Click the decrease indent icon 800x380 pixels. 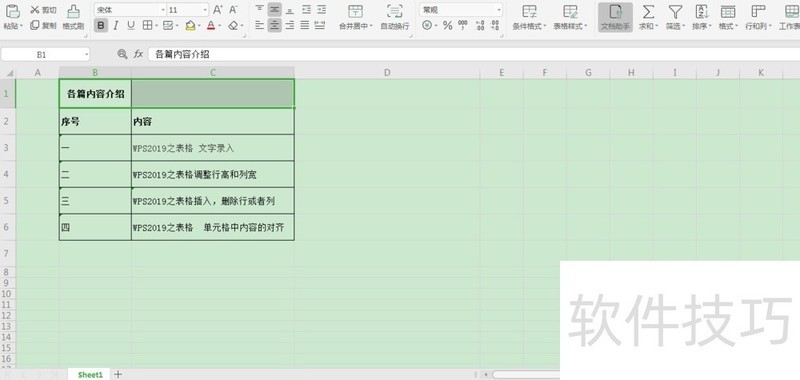click(x=306, y=10)
